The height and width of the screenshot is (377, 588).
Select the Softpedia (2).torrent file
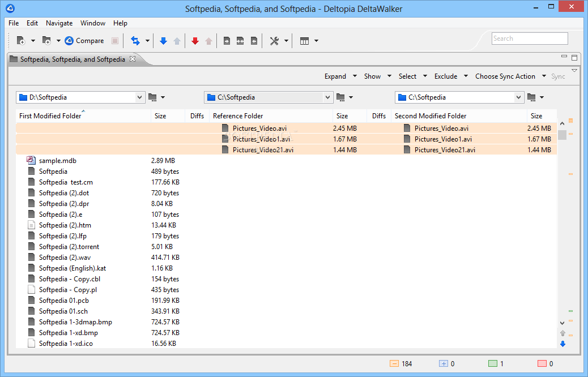point(69,247)
